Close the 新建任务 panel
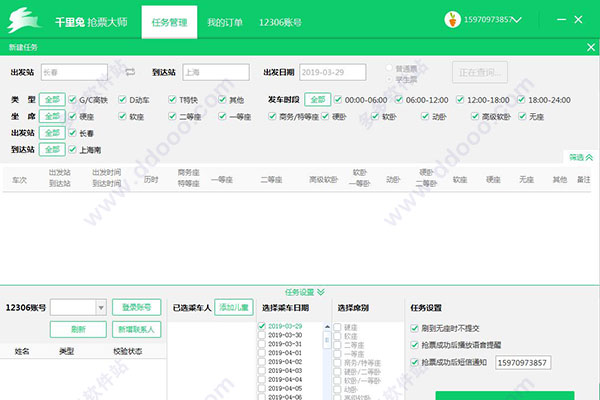Screen dimensions: 600x400 tap(591, 47)
